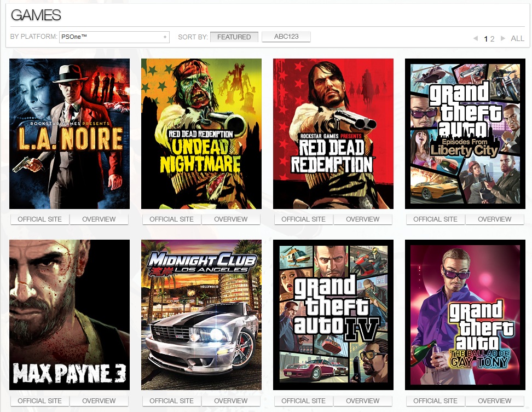The image size is (532, 412).
Task: View Overview for Red Dead Redemption
Action: 362,219
